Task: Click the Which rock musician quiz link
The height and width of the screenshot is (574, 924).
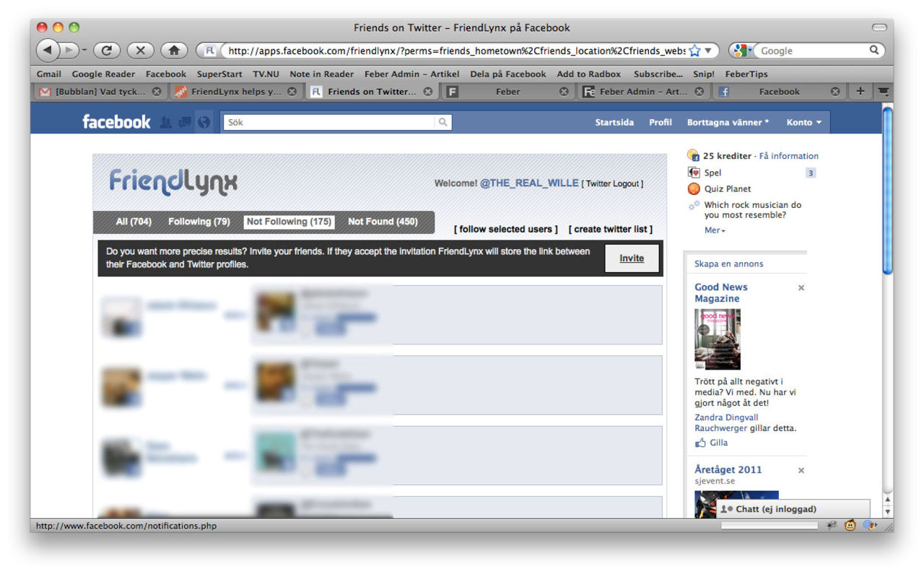Action: (x=753, y=210)
